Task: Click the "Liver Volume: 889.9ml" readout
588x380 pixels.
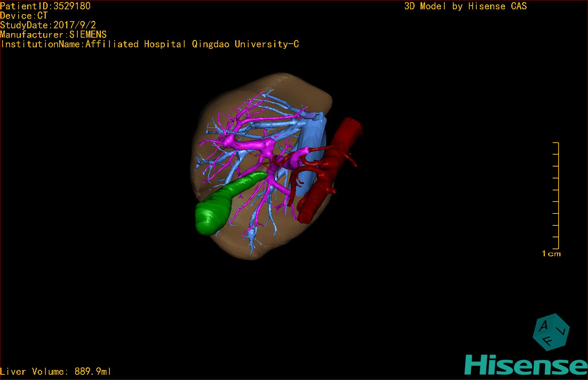Action: [55, 371]
